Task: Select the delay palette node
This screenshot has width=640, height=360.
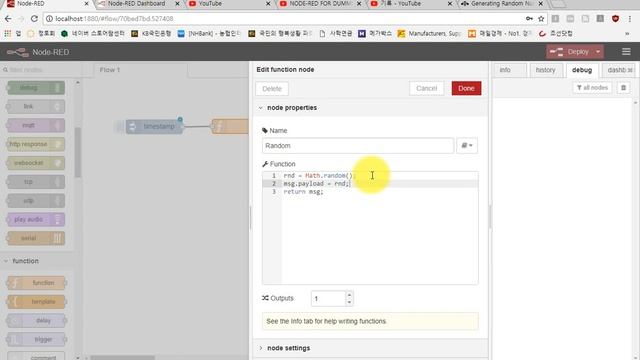Action: pyautogui.click(x=36, y=320)
